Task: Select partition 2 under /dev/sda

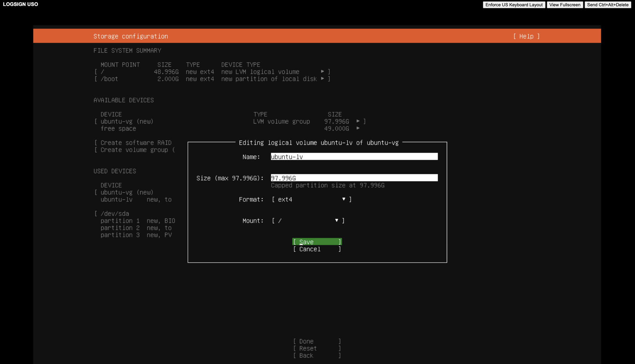Action: point(120,228)
